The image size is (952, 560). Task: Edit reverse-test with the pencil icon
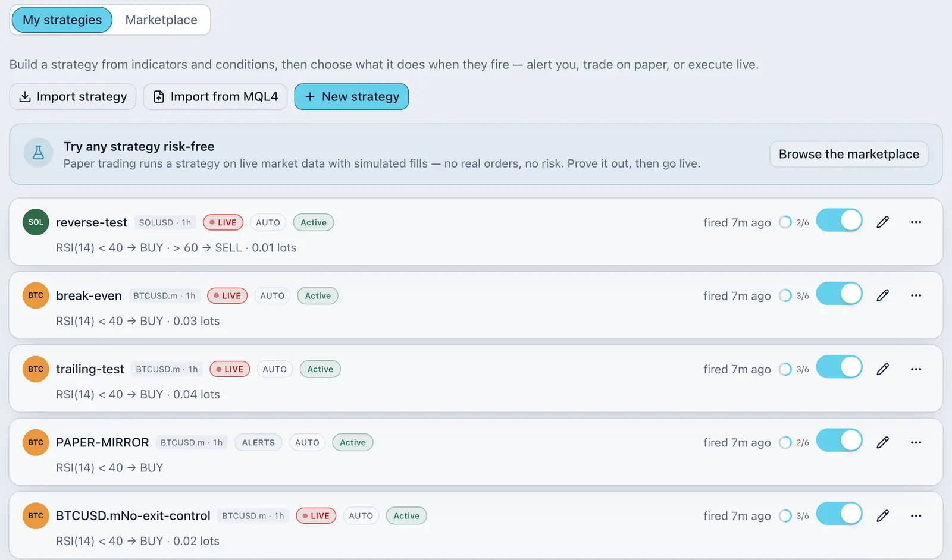[x=883, y=222]
